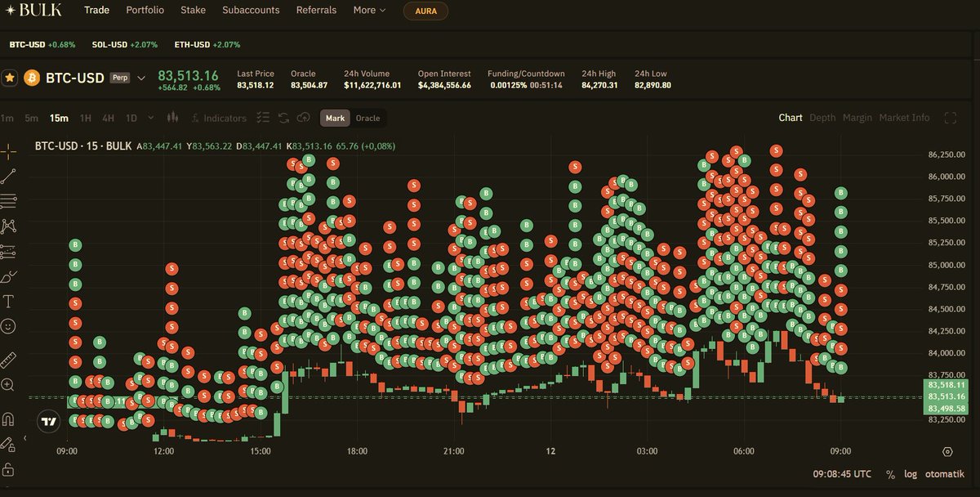
Task: Click the 24h Volume value $11,622,716.01
Action: (x=372, y=85)
